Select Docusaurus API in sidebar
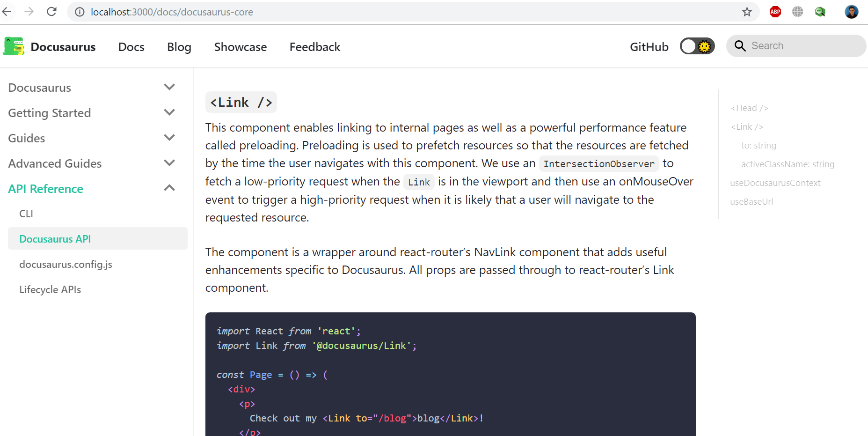Screen dimensions: 868x436 pos(98,239)
